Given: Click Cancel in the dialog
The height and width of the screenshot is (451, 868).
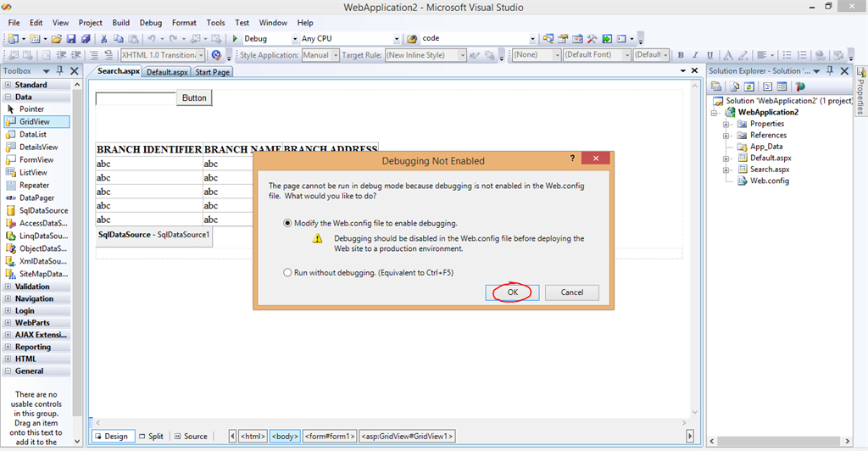Looking at the screenshot, I should coord(572,292).
